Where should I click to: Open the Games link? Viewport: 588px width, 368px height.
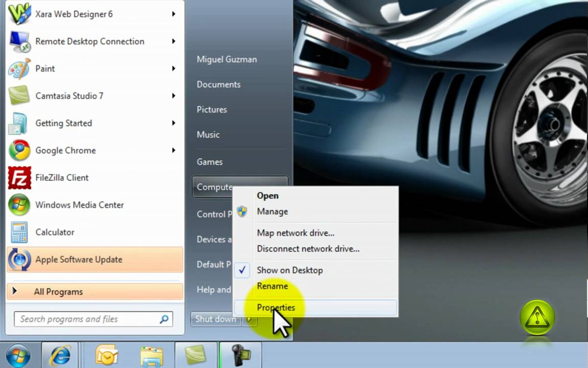210,162
